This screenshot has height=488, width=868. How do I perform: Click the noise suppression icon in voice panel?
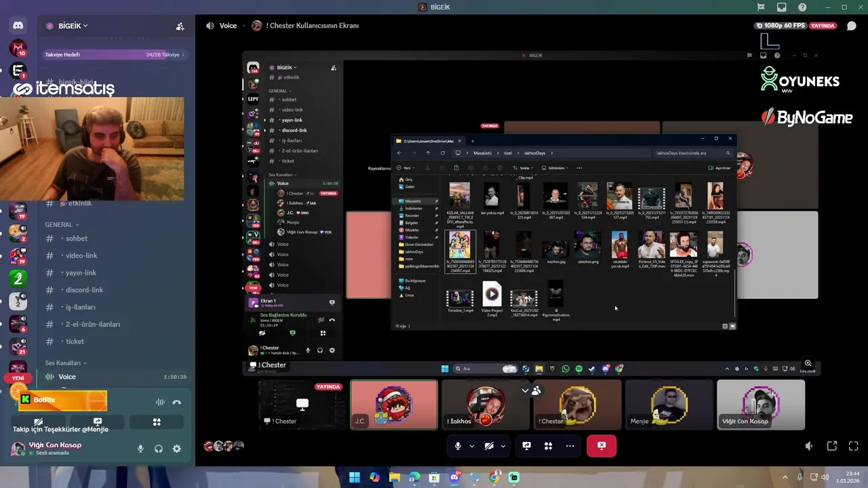pyautogui.click(x=160, y=402)
